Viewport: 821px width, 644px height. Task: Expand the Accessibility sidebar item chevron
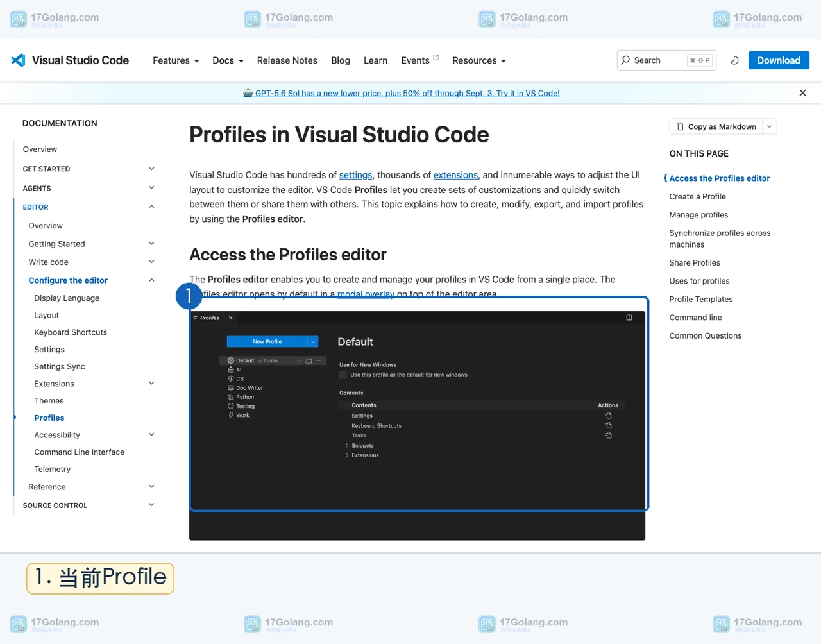pyautogui.click(x=151, y=435)
